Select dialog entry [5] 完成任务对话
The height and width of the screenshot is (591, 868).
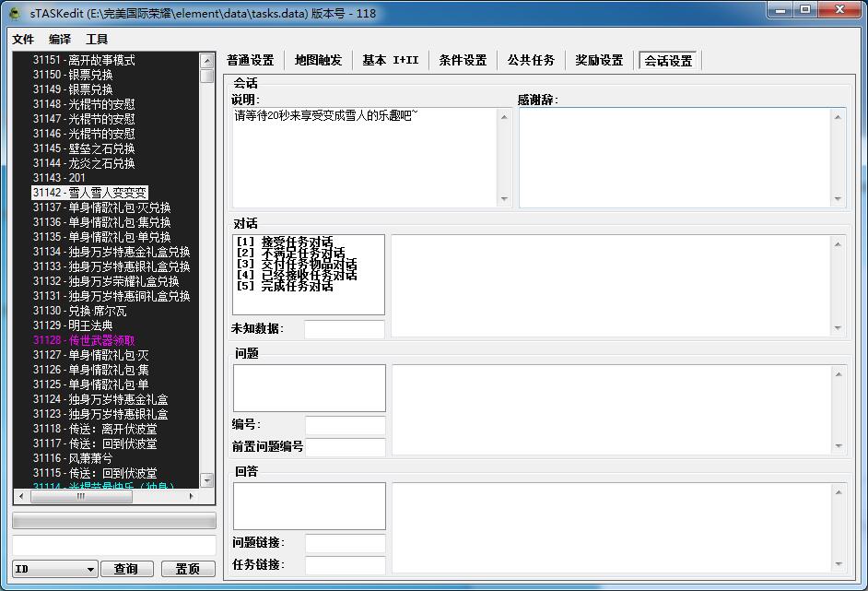(x=285, y=287)
